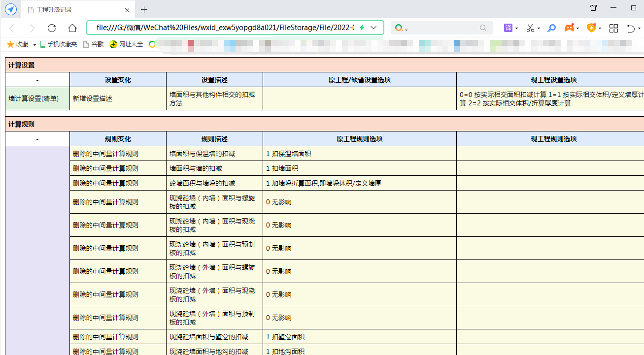This screenshot has height=355, width=644.
Task: Open the search engine selection dropdown arrow
Action: (407, 30)
